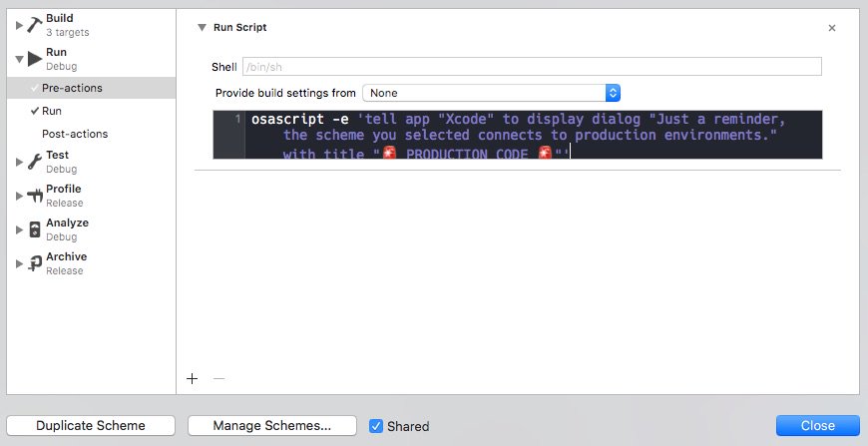This screenshot has width=868, height=446.
Task: Click the Test wrench icon
Action: pyautogui.click(x=34, y=162)
